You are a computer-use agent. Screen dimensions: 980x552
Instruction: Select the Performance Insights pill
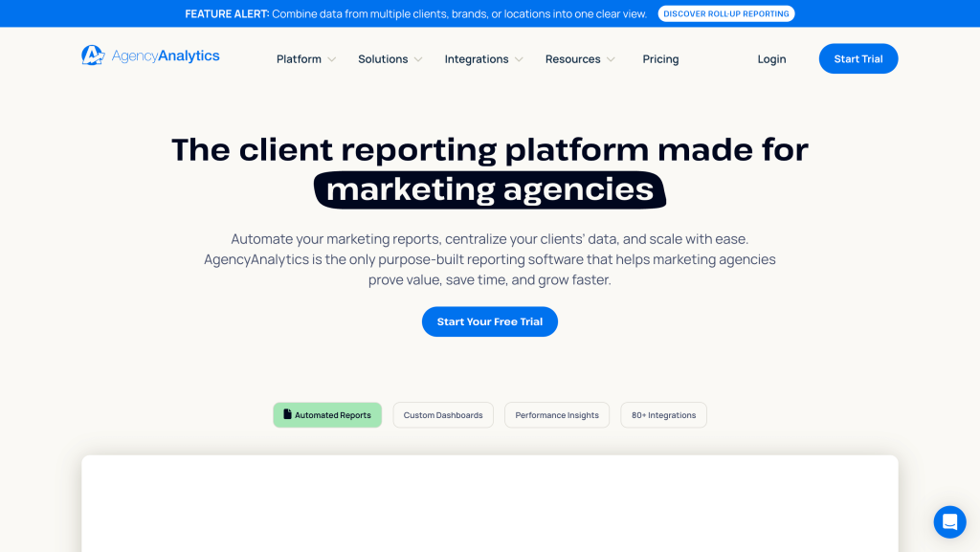557,414
